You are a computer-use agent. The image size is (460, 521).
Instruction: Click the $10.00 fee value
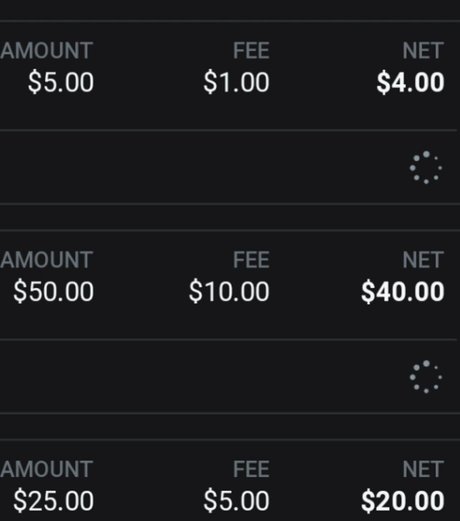click(229, 292)
